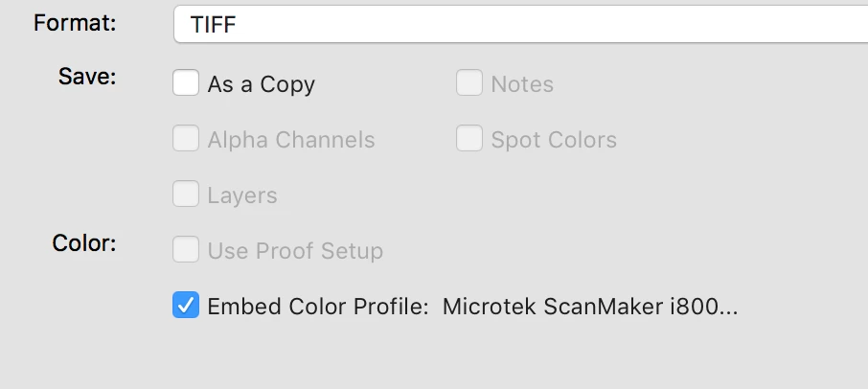Click the 'Layers' label text
The image size is (868, 389).
click(x=242, y=195)
